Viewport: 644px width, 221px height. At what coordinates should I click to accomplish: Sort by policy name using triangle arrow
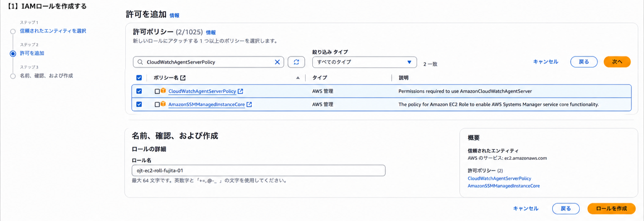coord(298,78)
